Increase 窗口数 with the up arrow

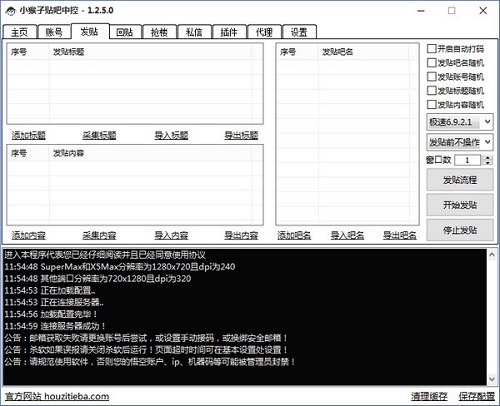(x=488, y=158)
